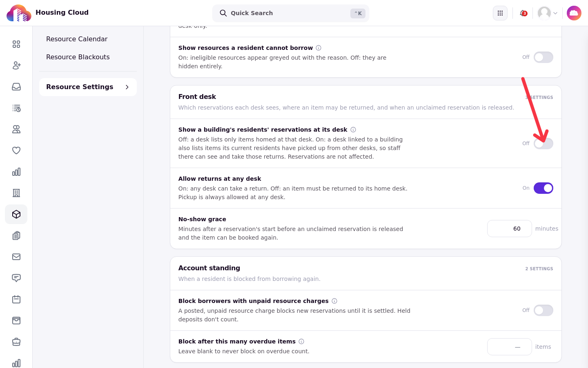This screenshot has width=588, height=368.
Task: Open the inbox tray icon in sidebar
Action: (16, 87)
